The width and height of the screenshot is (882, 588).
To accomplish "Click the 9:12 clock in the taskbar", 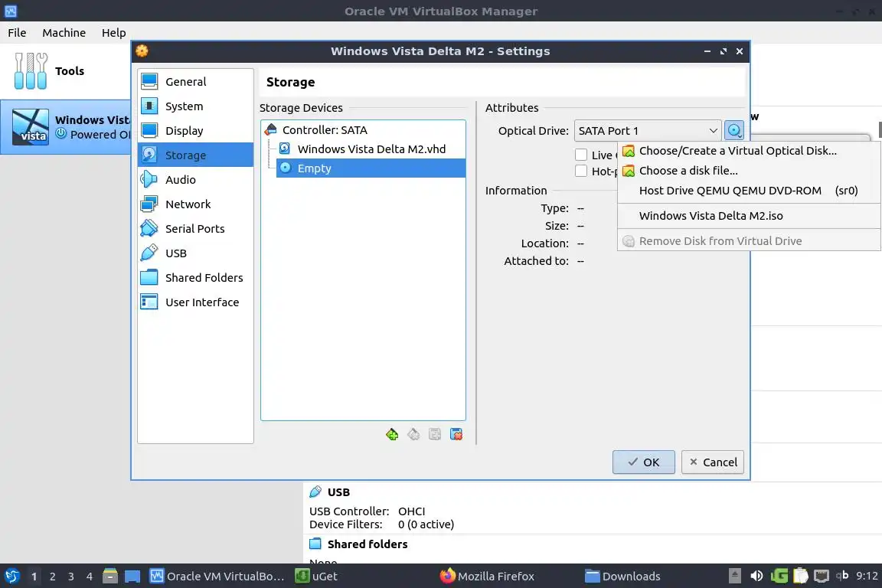I will 867,576.
